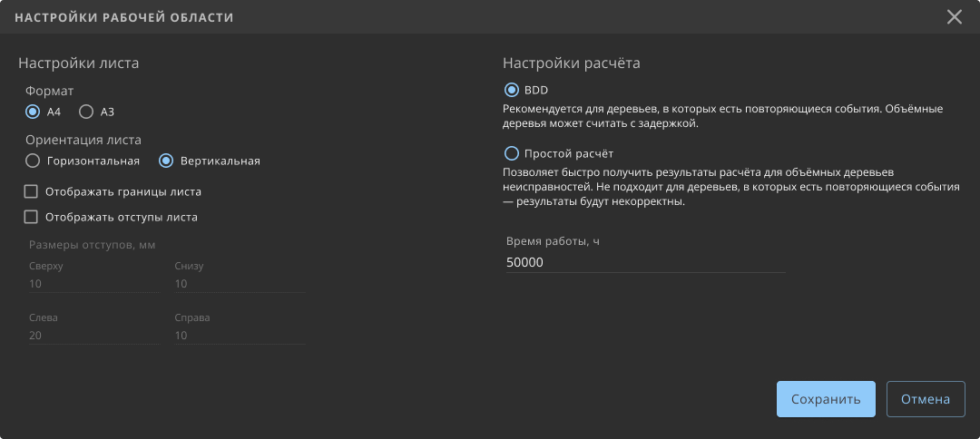Click the НАСТРОЙКИ РАБОЧЕЙ ОБЛАСТИ title
The width and height of the screenshot is (980, 439).
123,17
